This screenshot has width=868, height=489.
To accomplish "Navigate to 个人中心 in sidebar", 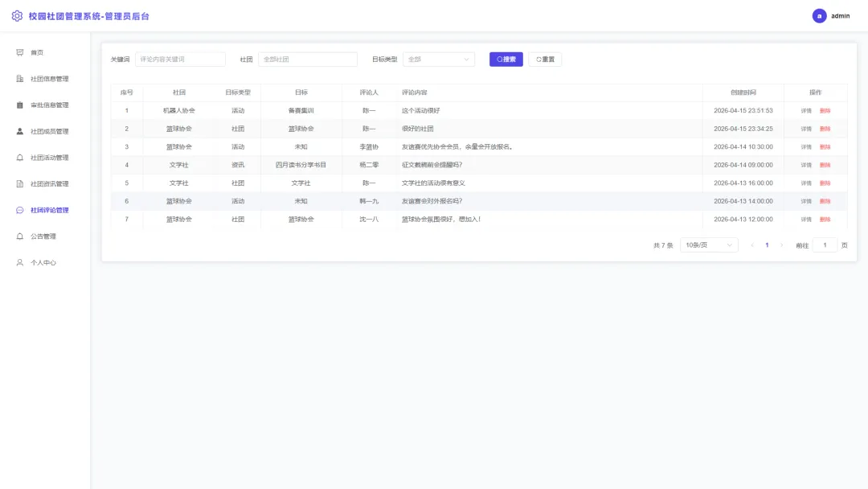I will tap(45, 262).
